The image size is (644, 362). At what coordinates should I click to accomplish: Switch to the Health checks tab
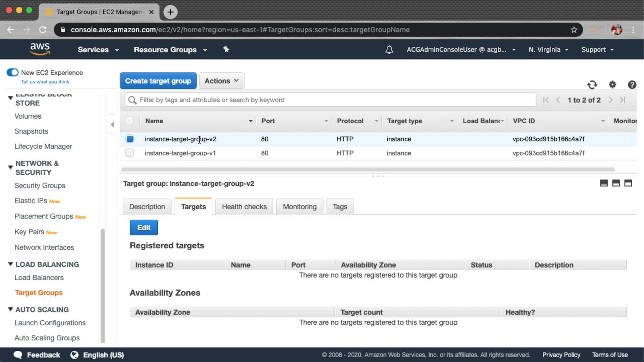[244, 206]
